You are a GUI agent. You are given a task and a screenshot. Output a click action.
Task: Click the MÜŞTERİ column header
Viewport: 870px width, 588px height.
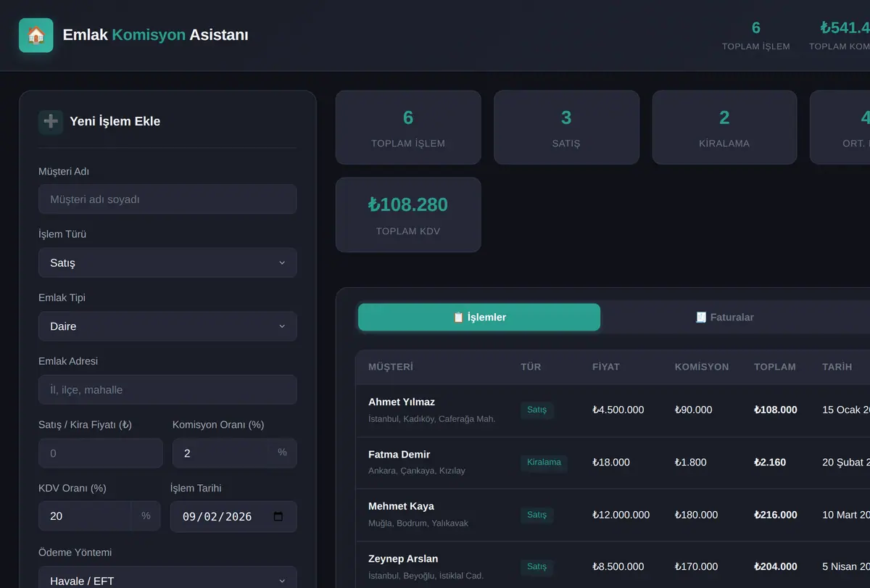point(391,367)
